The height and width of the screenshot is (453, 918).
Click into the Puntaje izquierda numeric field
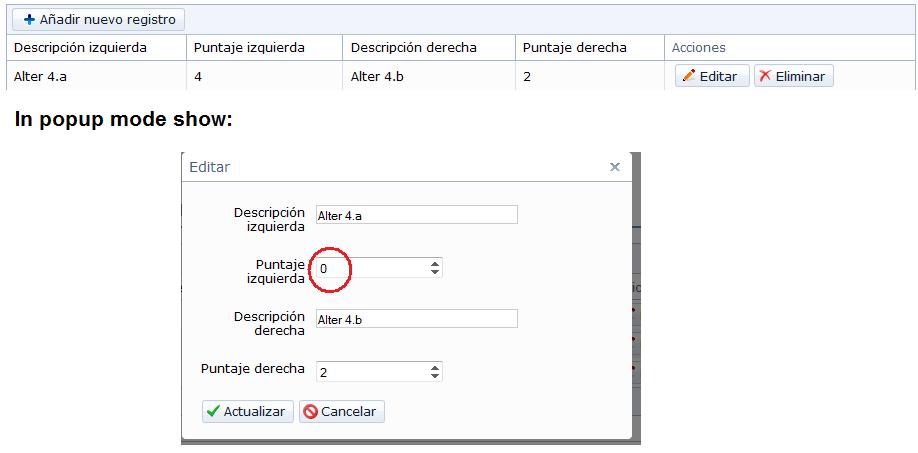pyautogui.click(x=372, y=268)
